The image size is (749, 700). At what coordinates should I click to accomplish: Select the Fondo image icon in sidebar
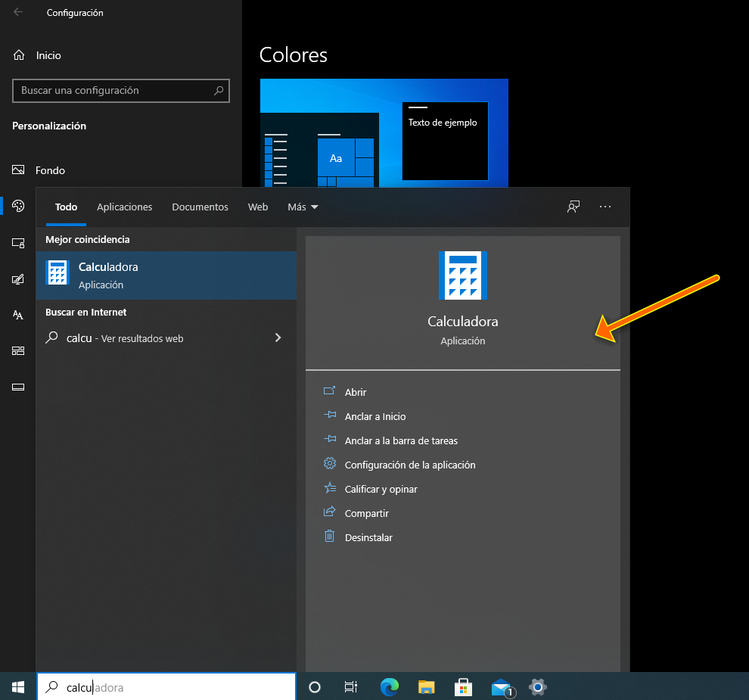(x=17, y=170)
